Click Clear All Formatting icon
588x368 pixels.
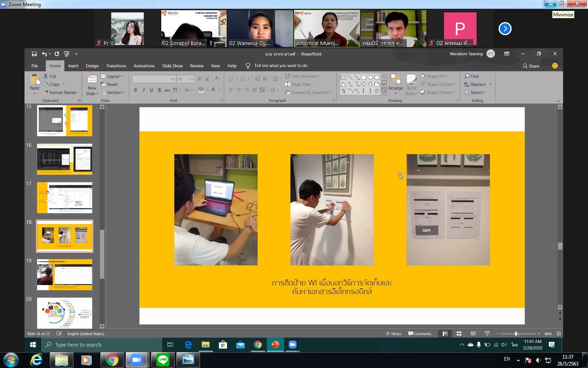(218, 79)
